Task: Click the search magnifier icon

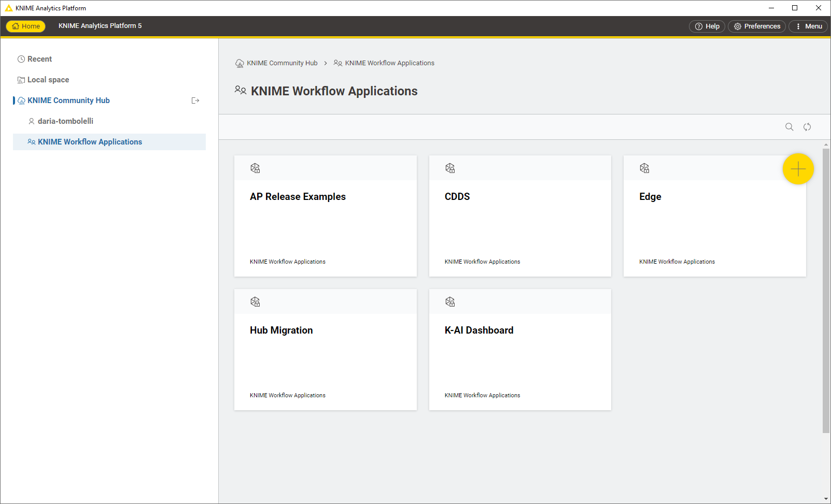Action: point(789,127)
